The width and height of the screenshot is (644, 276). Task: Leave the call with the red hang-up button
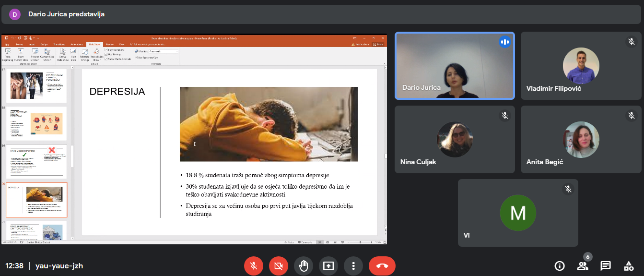coord(382,266)
